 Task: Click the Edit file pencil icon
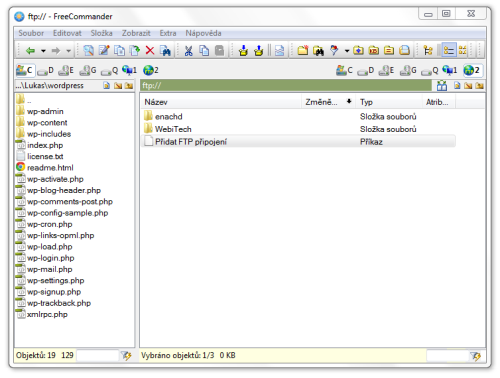(x=104, y=51)
